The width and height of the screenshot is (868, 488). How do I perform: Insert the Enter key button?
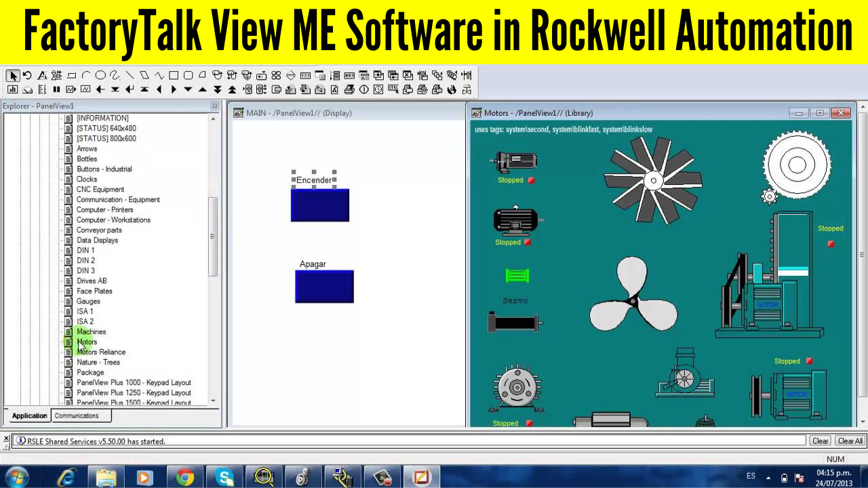[x=130, y=89]
